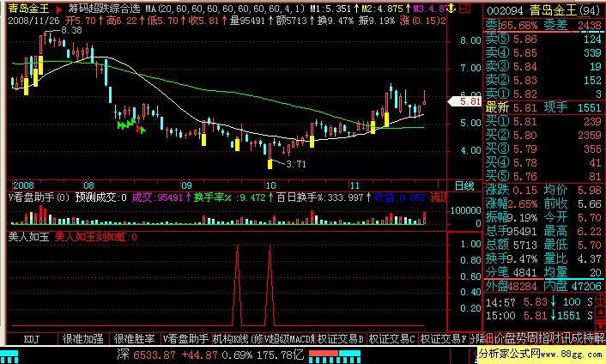Switch to the 讯 side-panel tab
This screenshot has width=606, height=364.
pos(567,338)
